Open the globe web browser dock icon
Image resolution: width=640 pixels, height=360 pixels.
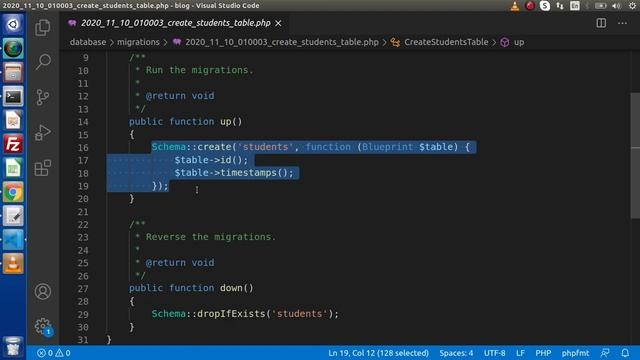[x=13, y=49]
